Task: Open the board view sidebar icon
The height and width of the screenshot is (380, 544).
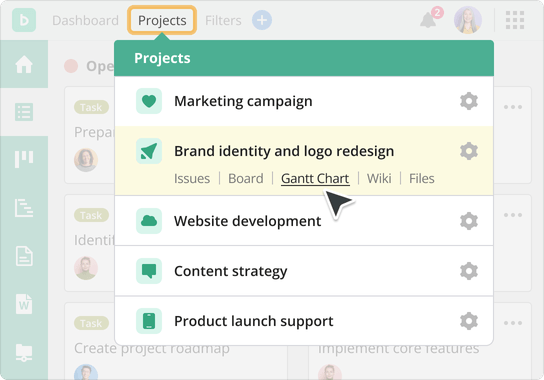Action: [24, 159]
